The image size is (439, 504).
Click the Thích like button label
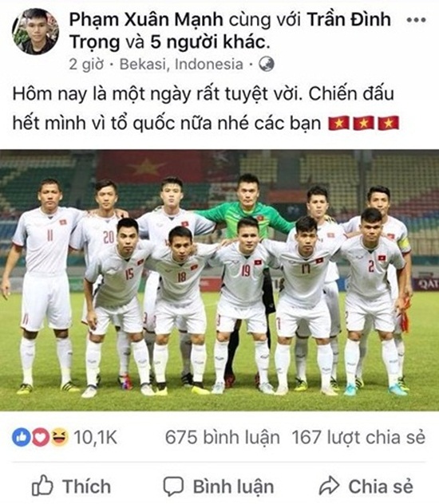coord(86,486)
